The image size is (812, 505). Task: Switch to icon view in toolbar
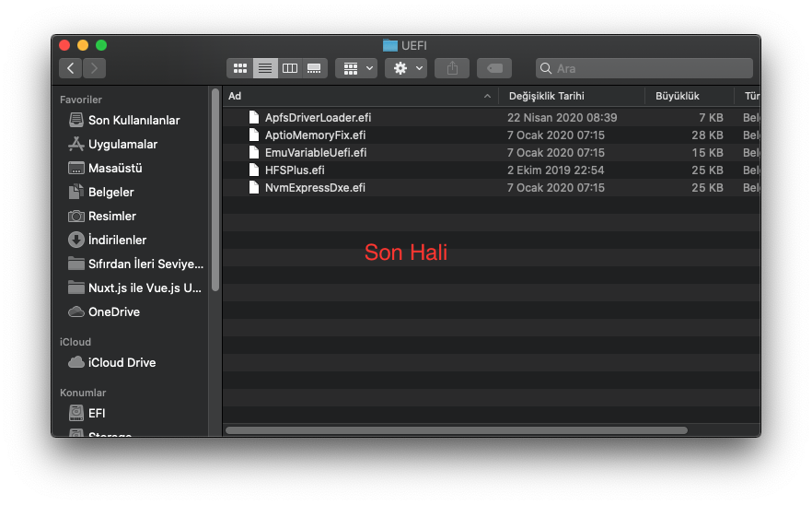tap(240, 68)
